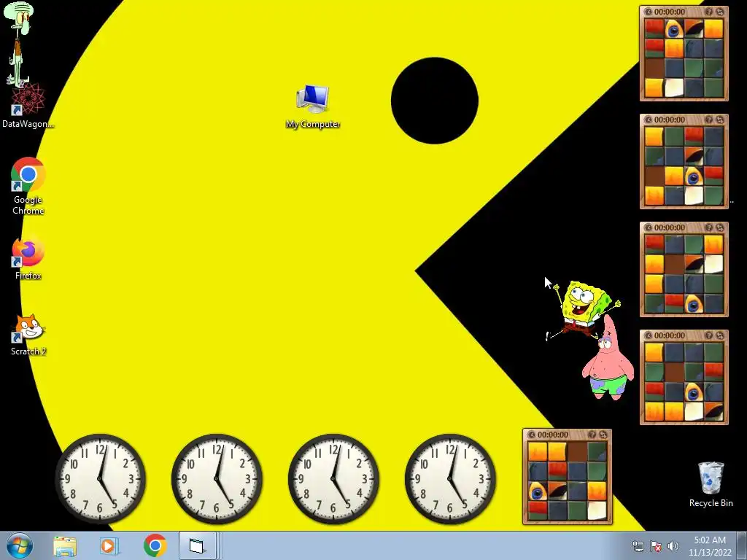Click the clock gadget beside the puzzle

[450, 478]
